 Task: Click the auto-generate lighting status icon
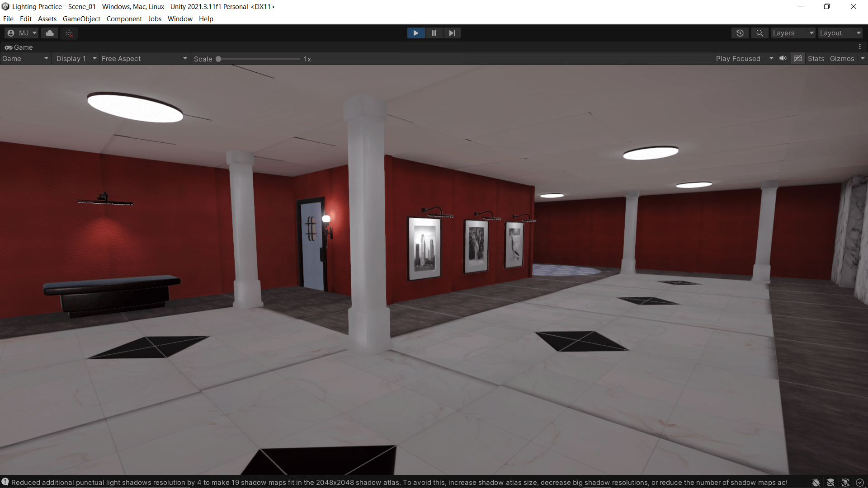click(845, 483)
